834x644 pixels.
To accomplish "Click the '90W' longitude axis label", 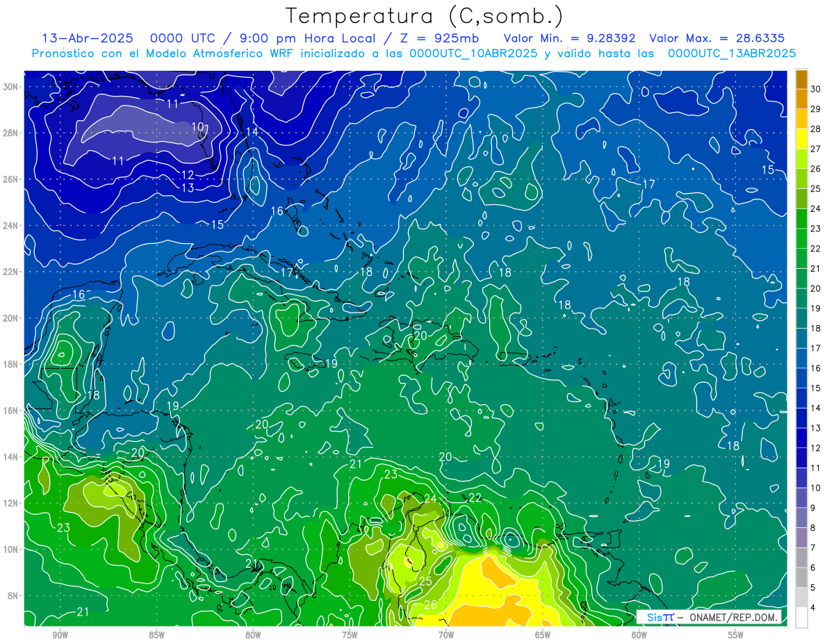I will 60,634.
